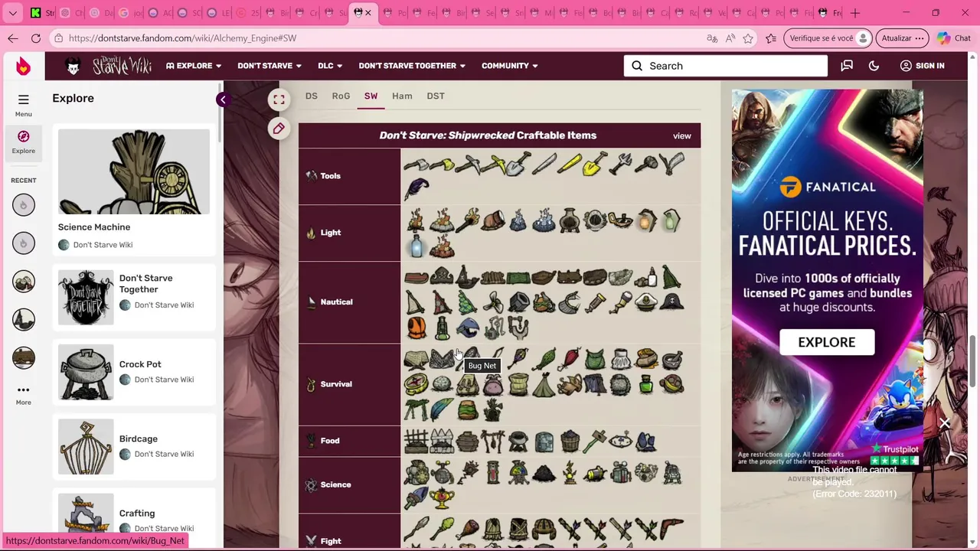The image size is (980, 551).
Task: Click the Football Helmet icon in Fight row
Action: [544, 530]
